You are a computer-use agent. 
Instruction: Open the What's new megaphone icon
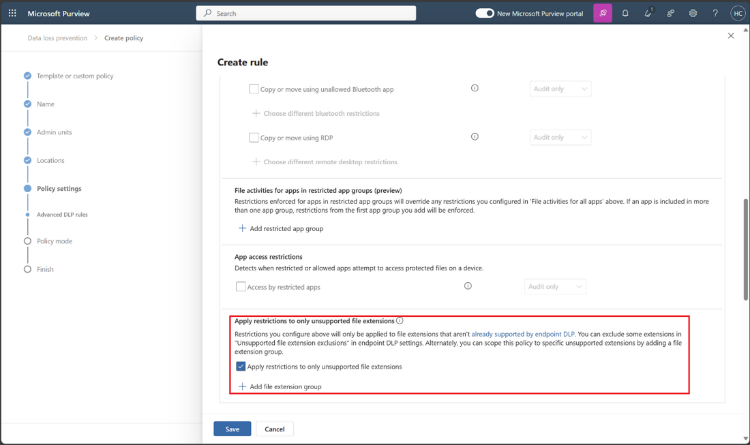tap(648, 13)
